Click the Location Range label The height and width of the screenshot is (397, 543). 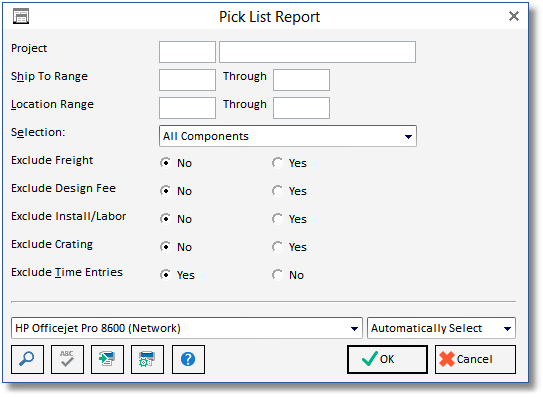tap(52, 104)
